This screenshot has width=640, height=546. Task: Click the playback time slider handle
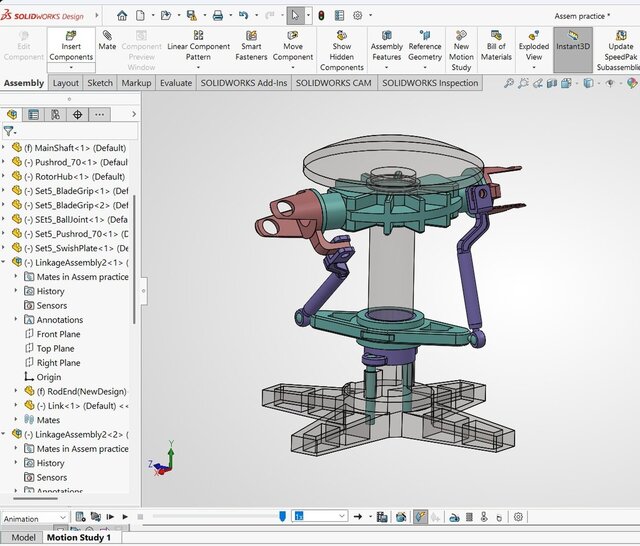[282, 517]
